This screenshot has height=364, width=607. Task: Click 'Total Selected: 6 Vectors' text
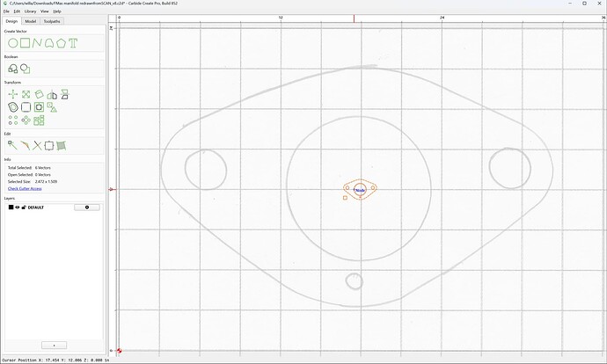click(29, 168)
